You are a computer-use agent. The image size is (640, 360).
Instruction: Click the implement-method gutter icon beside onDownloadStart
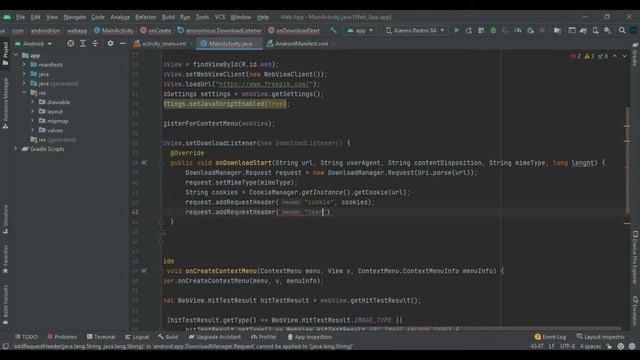[144, 162]
